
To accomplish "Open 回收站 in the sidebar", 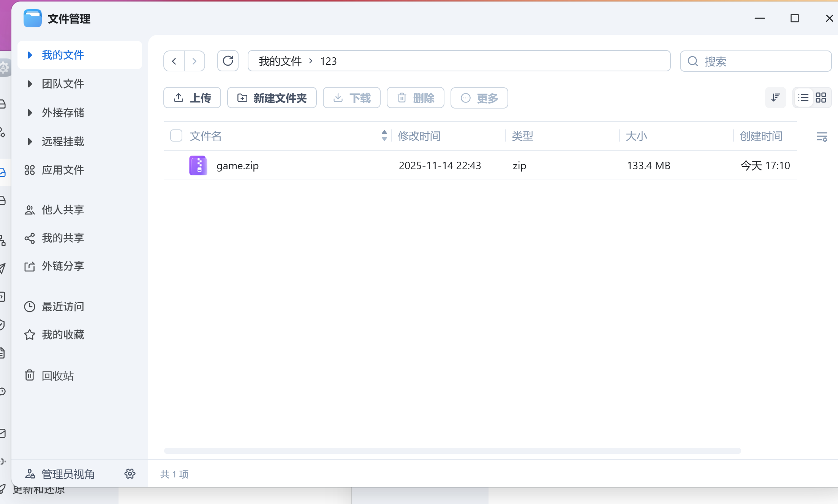I will (57, 375).
